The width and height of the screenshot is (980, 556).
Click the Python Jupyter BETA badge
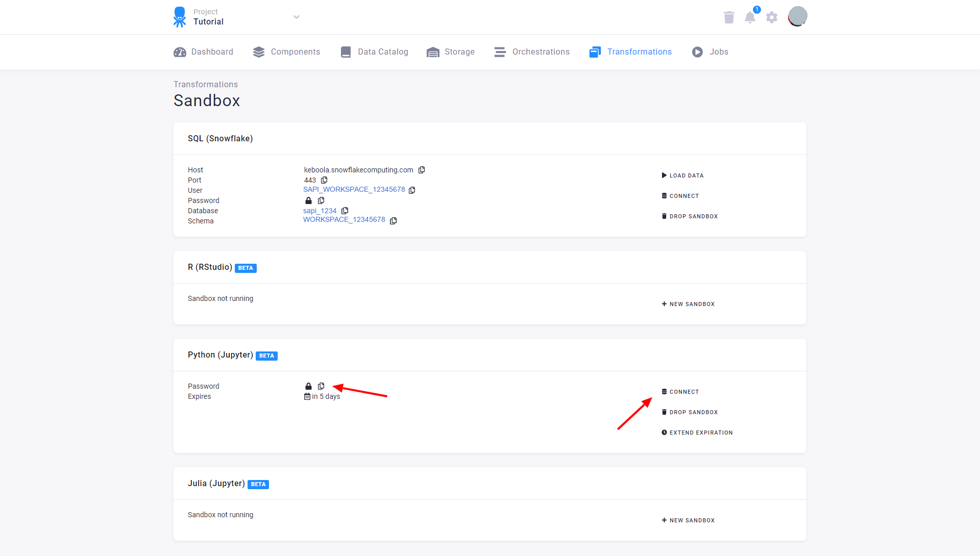266,356
